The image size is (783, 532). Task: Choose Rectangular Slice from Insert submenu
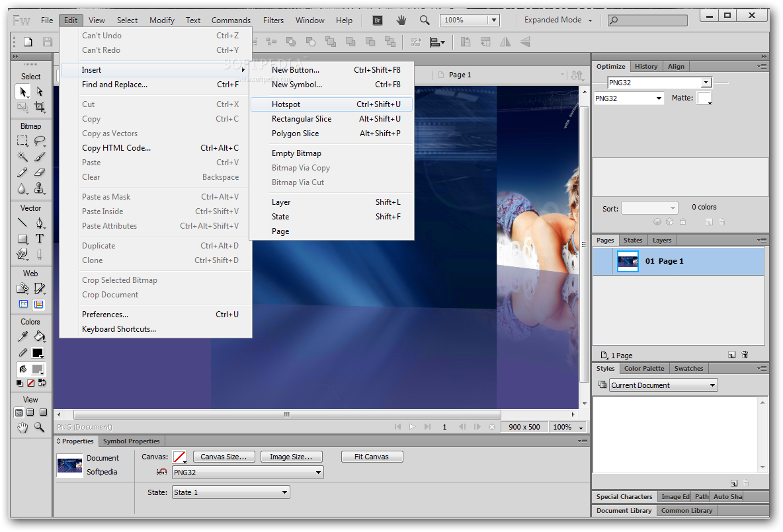(x=333, y=119)
